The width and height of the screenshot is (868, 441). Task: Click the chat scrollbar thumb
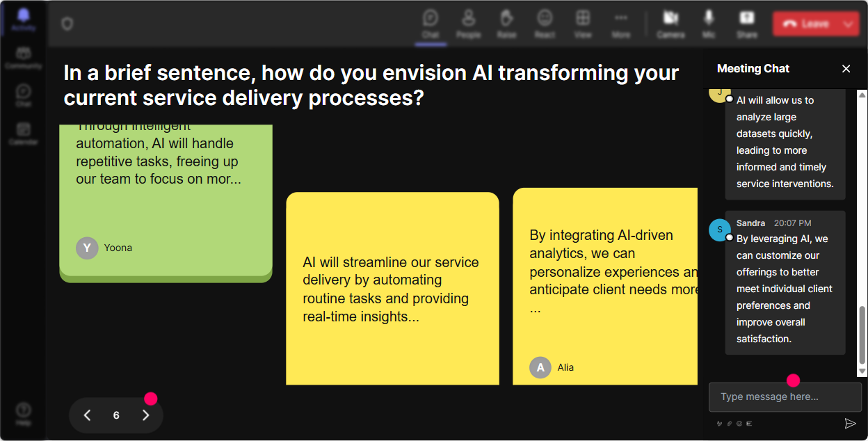point(862,335)
